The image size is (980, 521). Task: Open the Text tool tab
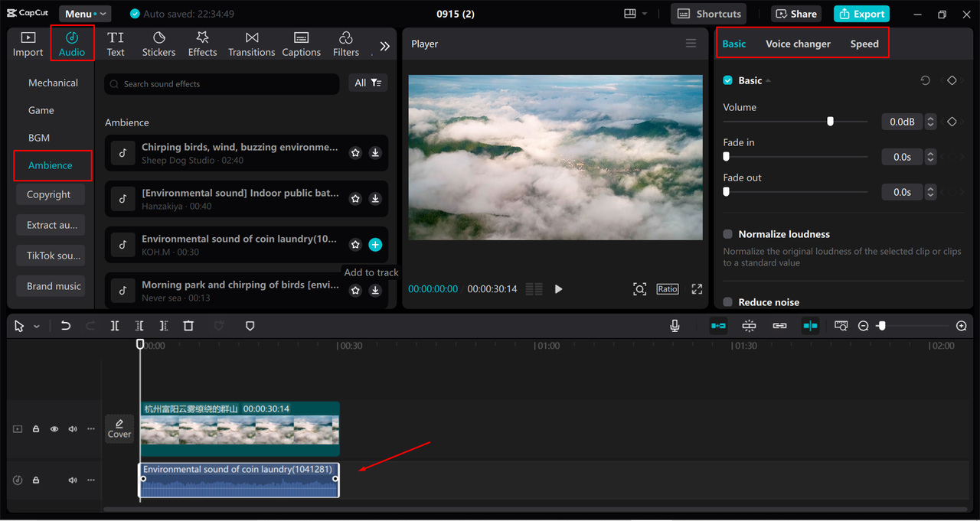[x=116, y=44]
